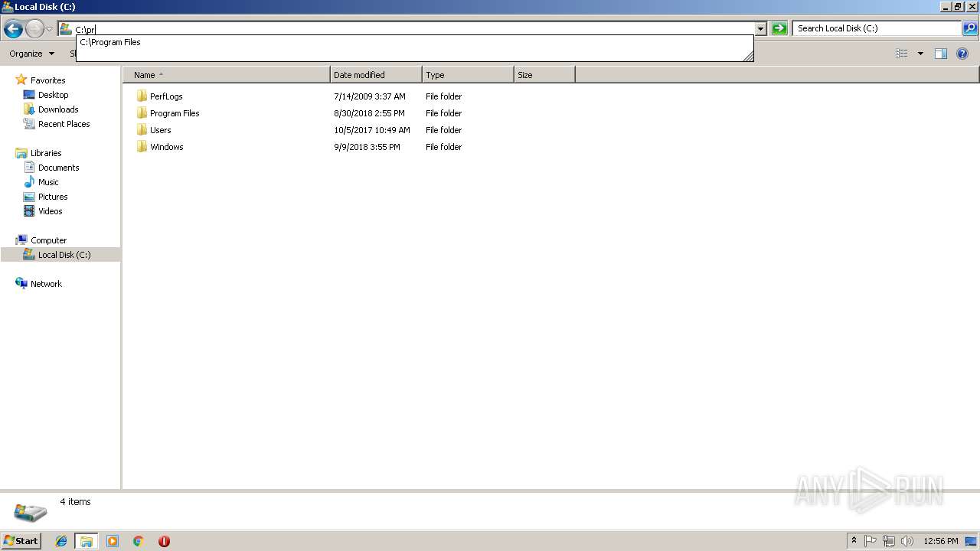Image resolution: width=980 pixels, height=551 pixels.
Task: Open Windows Media Player from taskbar
Action: pos(113,541)
